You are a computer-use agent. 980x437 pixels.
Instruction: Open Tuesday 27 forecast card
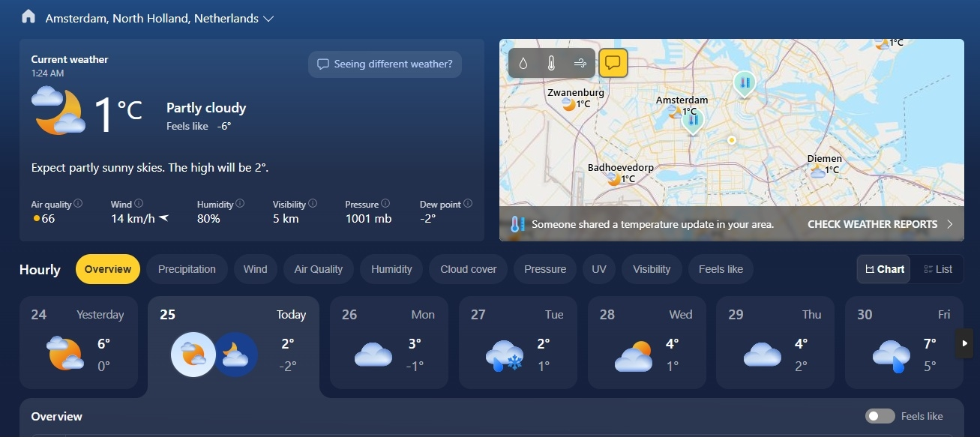tap(518, 343)
